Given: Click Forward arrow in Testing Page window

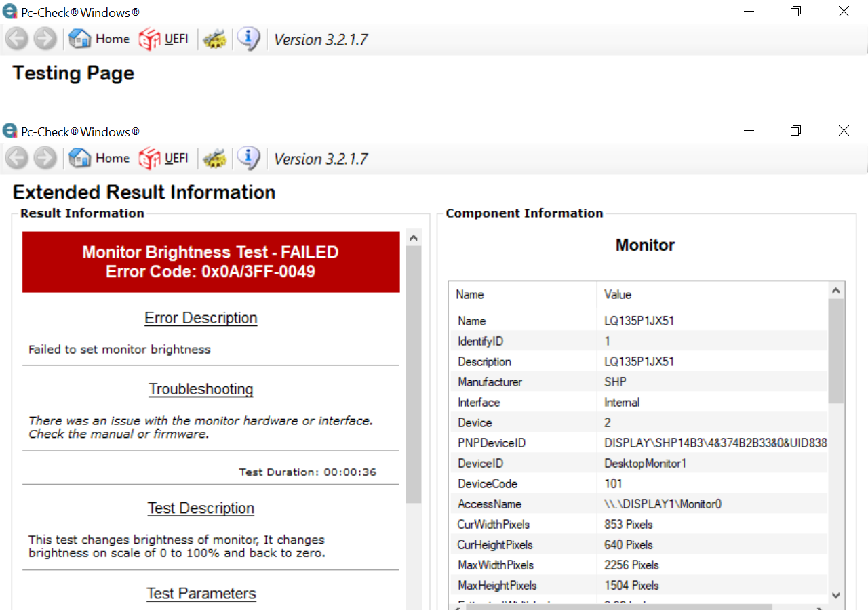Looking at the screenshot, I should pyautogui.click(x=45, y=39).
